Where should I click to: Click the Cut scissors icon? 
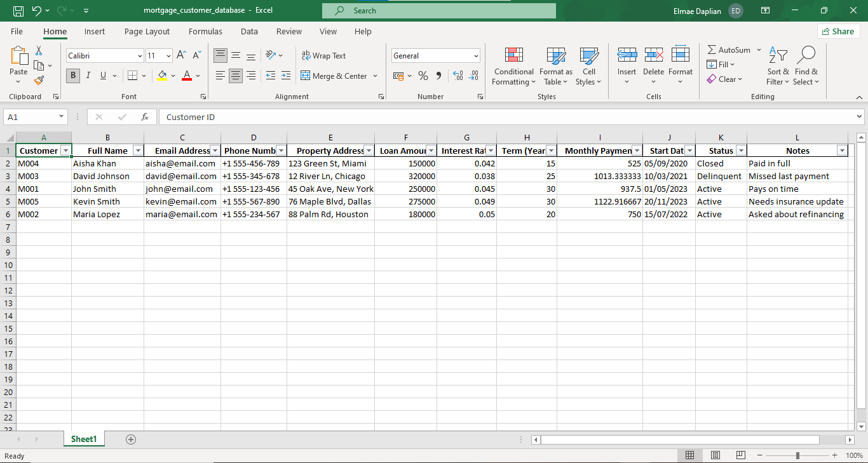pyautogui.click(x=39, y=51)
